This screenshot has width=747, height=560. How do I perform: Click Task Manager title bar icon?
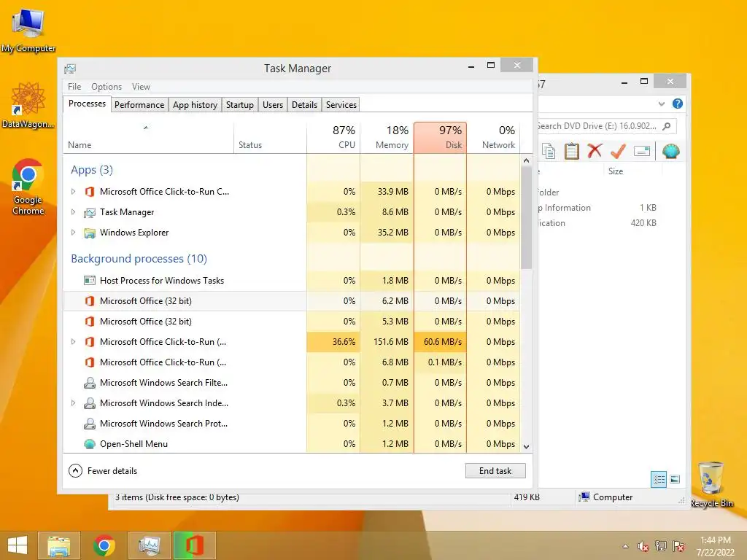click(x=70, y=69)
